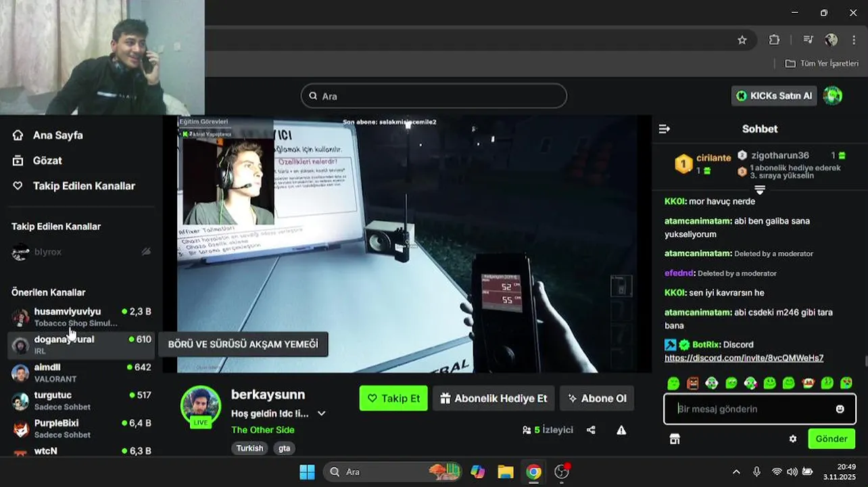
Task: Report the stream with warning triangle icon
Action: pos(621,430)
